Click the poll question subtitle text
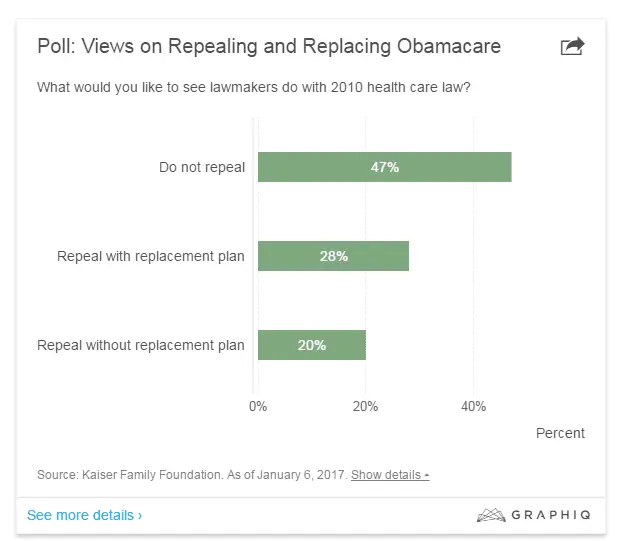619x541 pixels. click(254, 87)
